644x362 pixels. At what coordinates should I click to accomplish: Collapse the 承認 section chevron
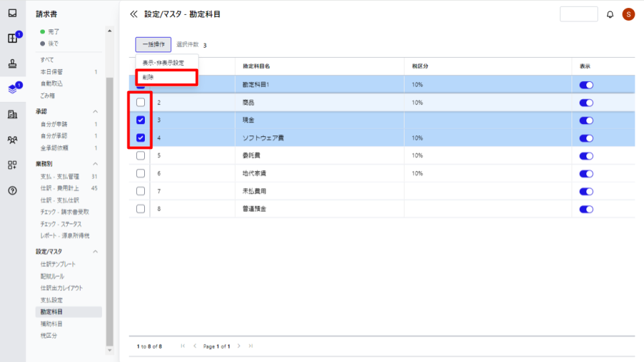(x=95, y=112)
